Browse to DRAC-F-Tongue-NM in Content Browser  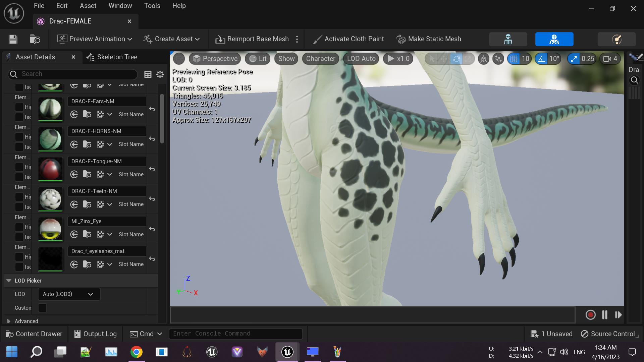(87, 175)
